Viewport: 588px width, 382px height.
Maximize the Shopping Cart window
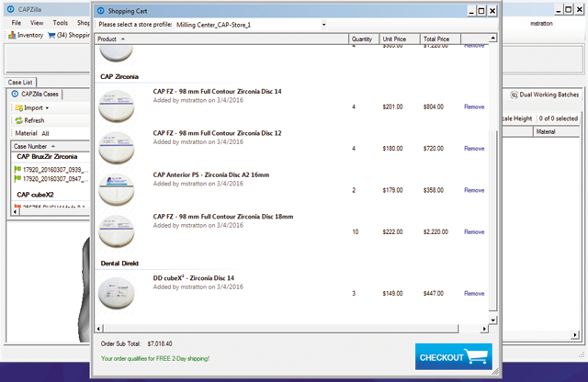coord(481,11)
